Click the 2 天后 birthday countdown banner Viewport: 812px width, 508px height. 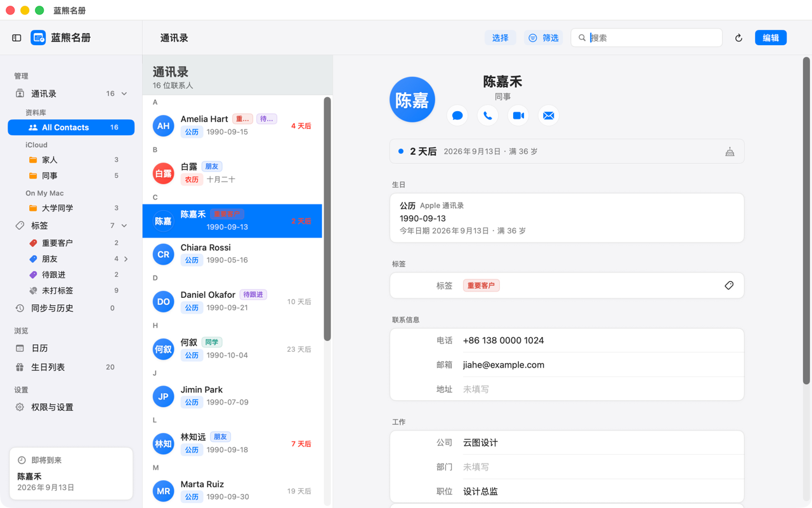pos(566,152)
